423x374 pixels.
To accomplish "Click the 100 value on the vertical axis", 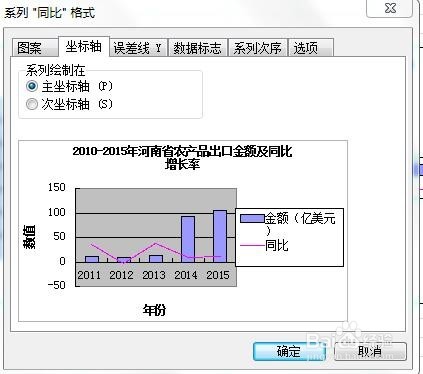I will 56,212.
